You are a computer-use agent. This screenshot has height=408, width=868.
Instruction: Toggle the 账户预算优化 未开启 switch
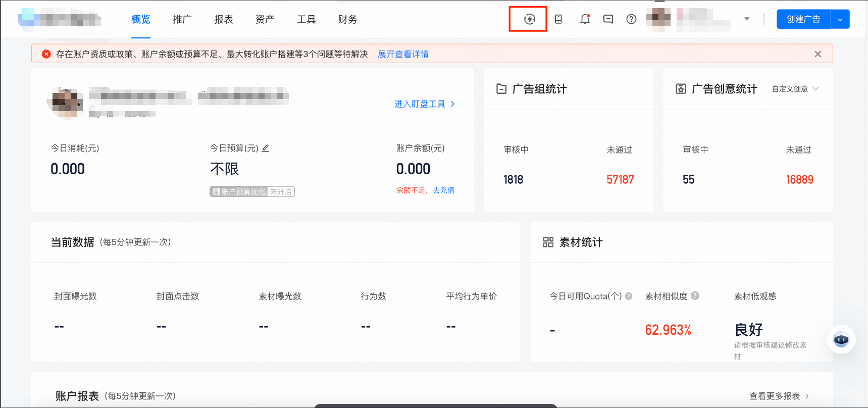click(x=252, y=191)
